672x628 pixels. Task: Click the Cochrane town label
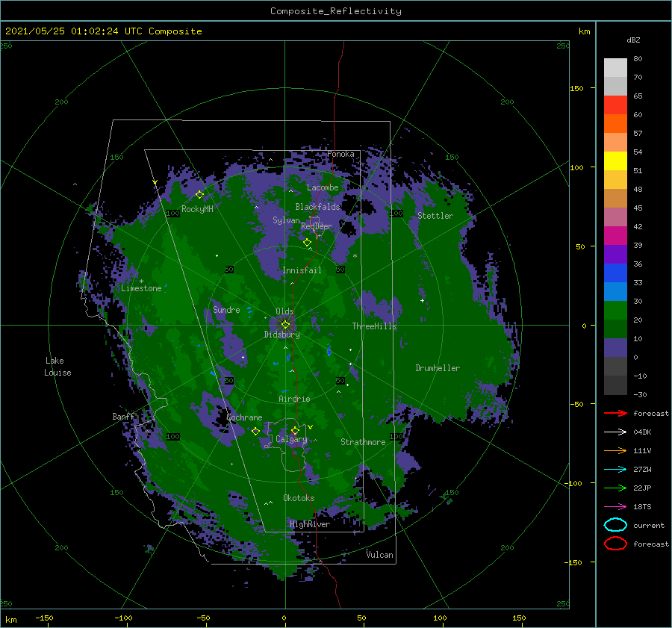(x=244, y=417)
